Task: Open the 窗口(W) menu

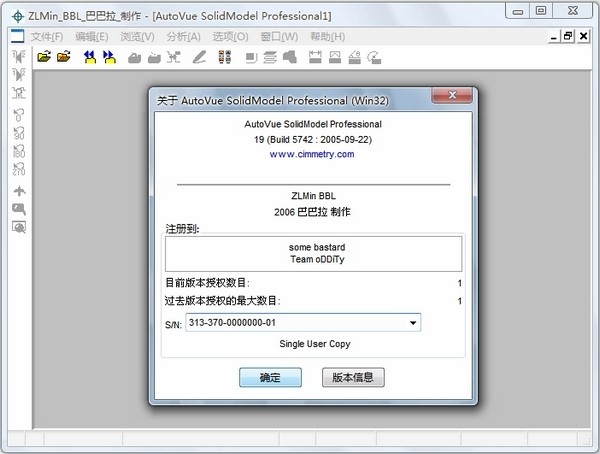Action: click(279, 37)
